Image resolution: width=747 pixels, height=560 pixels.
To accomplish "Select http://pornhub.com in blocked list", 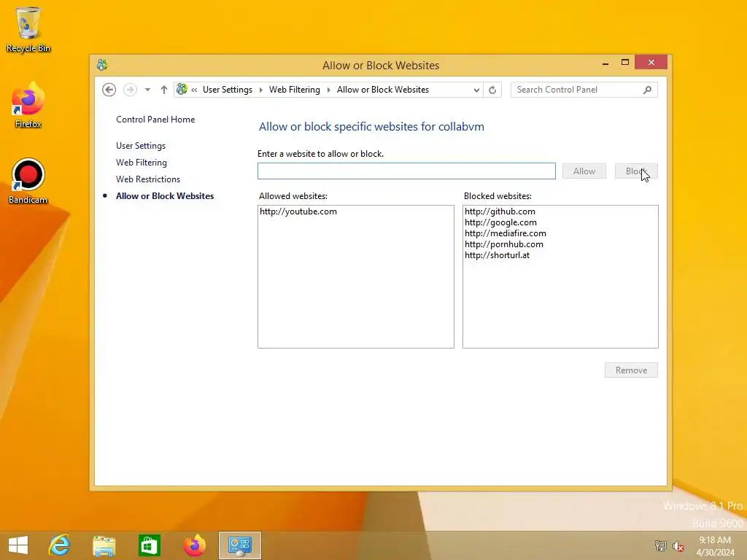I will pos(503,244).
